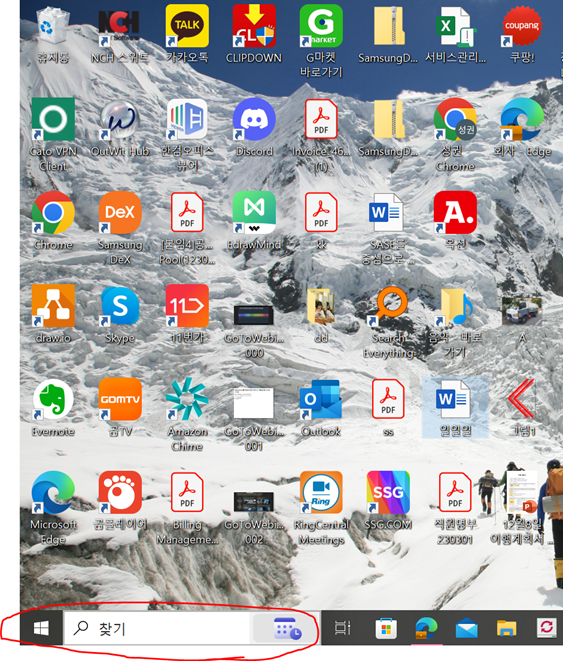Open the 쿠팡! coupang shortcut

point(522,26)
